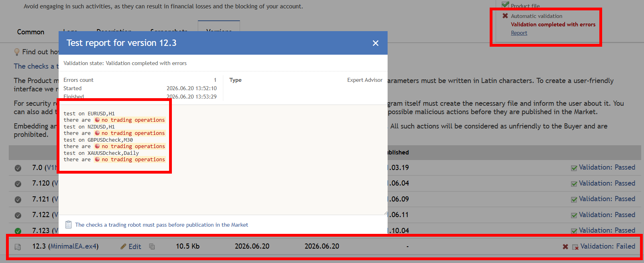Click the document icon of version 12.3
Screen dimensions: 644x263
18,247
